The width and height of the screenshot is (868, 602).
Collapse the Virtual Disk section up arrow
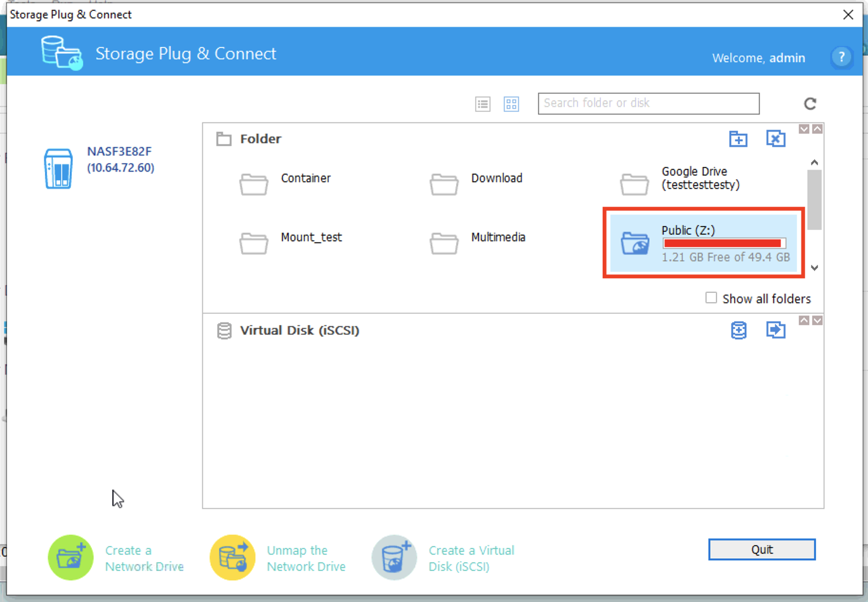click(x=804, y=321)
